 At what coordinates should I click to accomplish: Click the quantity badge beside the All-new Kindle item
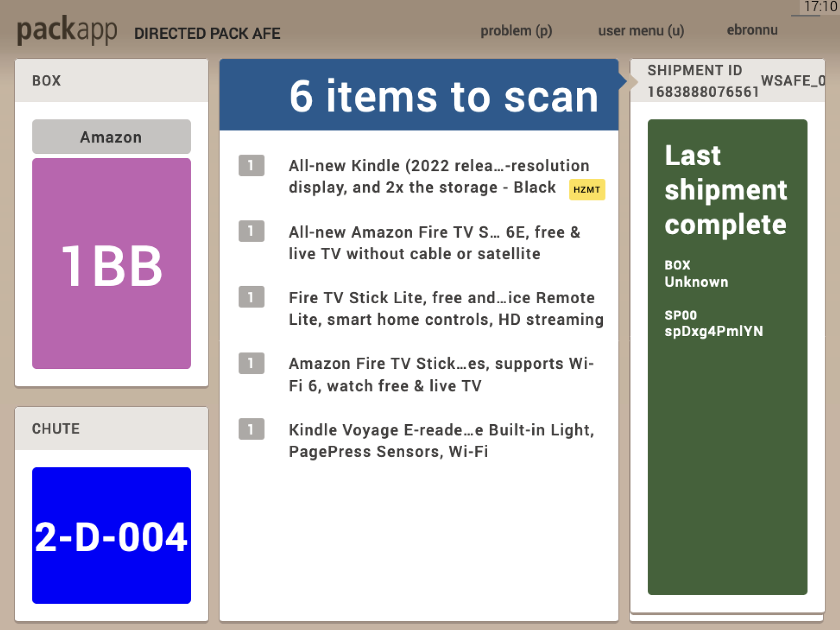[x=251, y=166]
